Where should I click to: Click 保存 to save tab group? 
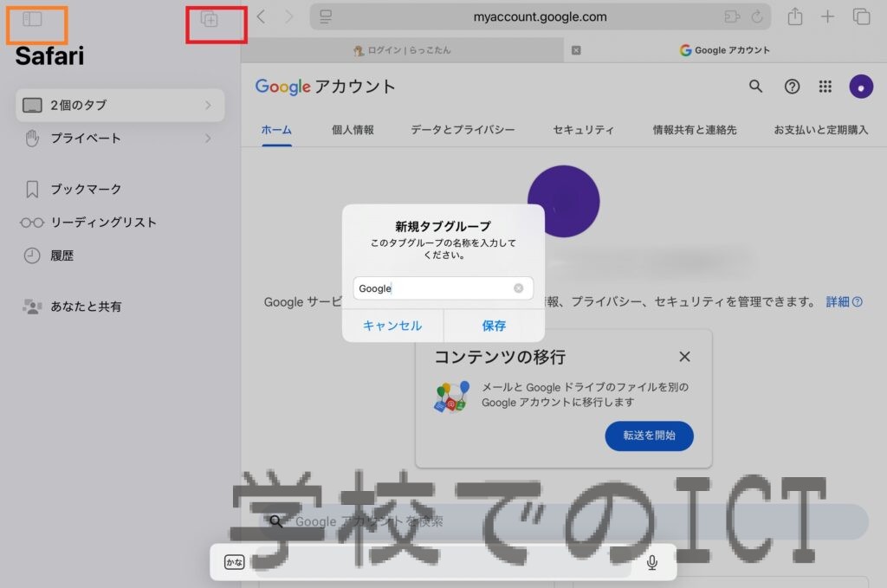(494, 326)
